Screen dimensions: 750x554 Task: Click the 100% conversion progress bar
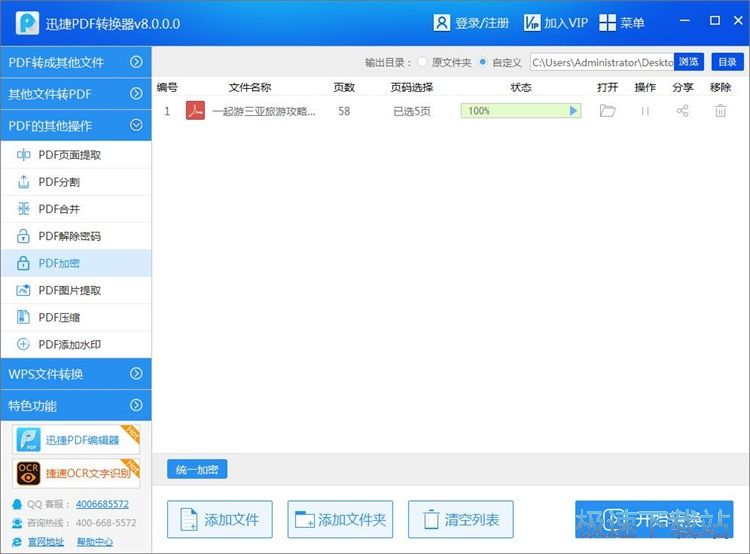pos(521,111)
